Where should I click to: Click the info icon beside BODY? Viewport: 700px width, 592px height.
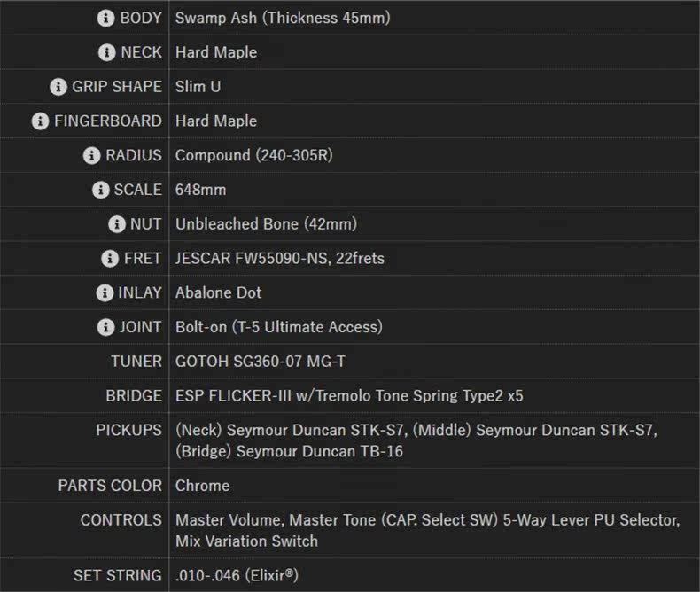point(106,18)
